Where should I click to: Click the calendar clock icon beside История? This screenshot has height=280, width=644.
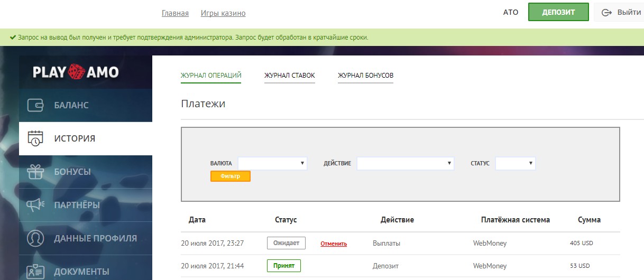pos(35,138)
